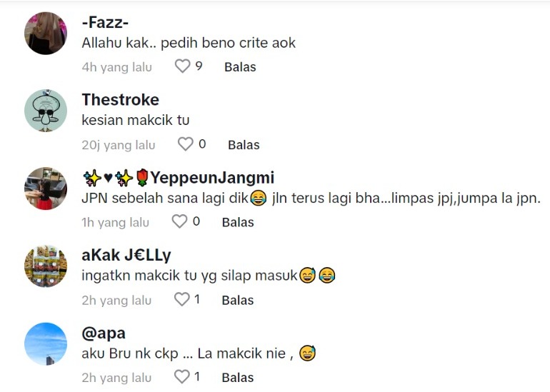Click Balas under Thestroke's comment
This screenshot has width=550, height=392.
[244, 145]
